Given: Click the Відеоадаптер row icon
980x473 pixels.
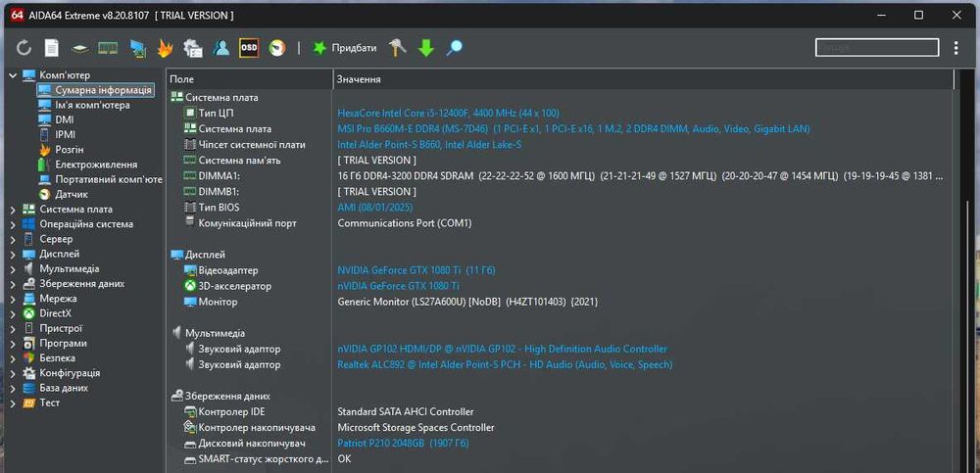Looking at the screenshot, I should (x=190, y=270).
